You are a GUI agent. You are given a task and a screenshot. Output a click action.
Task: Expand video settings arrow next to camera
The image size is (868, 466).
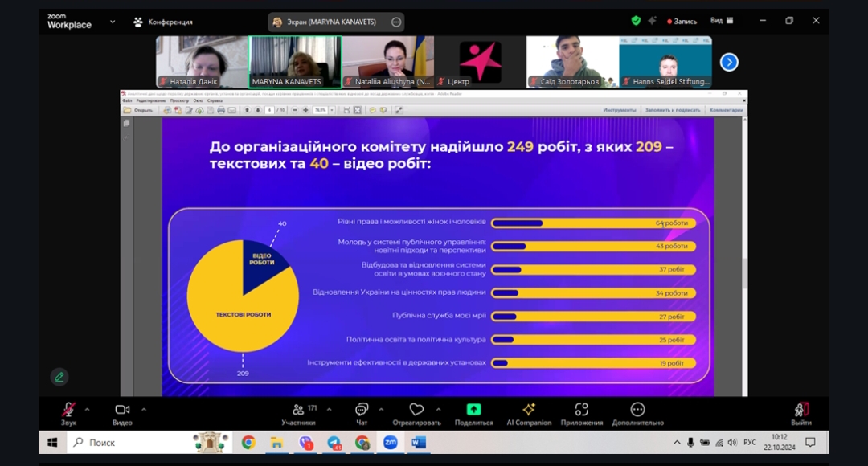tap(144, 409)
